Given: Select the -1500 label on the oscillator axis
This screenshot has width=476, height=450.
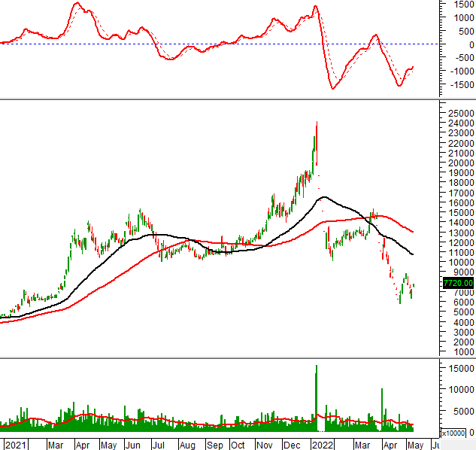Looking at the screenshot, I should coord(456,84).
